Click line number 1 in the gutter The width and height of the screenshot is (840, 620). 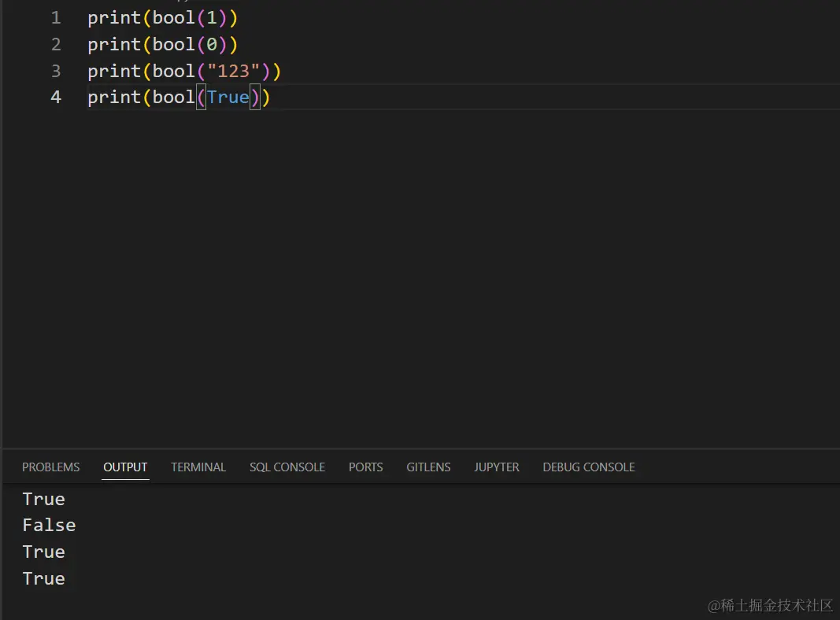coord(56,18)
